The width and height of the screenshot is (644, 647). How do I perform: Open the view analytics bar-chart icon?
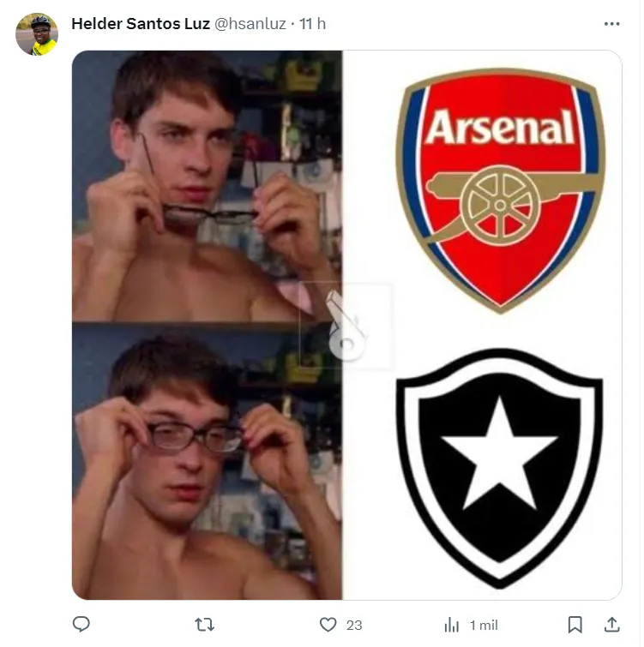point(451,625)
